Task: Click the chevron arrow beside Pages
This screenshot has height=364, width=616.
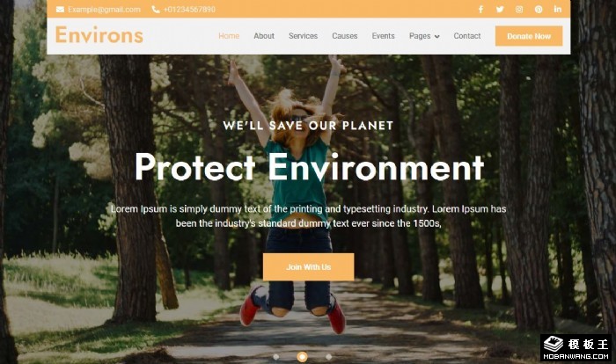Action: pos(436,37)
